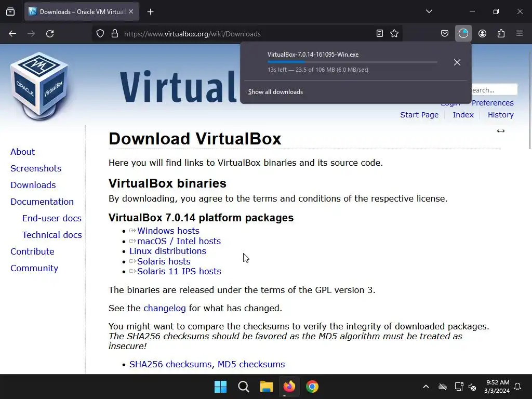Open the notification bell icon
This screenshot has width=532, height=399.
click(518, 387)
